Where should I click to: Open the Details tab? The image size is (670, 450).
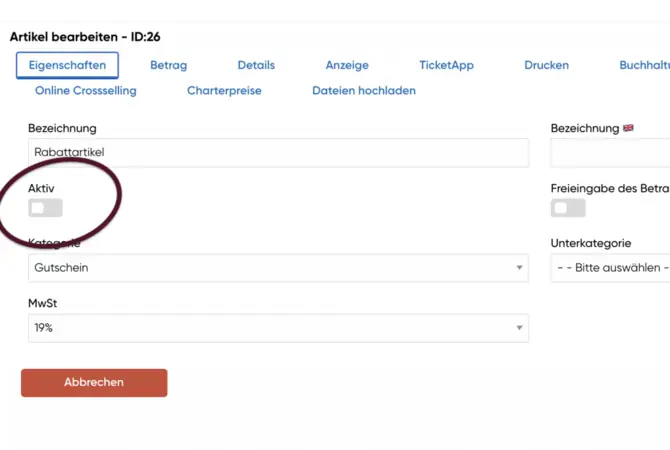click(256, 65)
